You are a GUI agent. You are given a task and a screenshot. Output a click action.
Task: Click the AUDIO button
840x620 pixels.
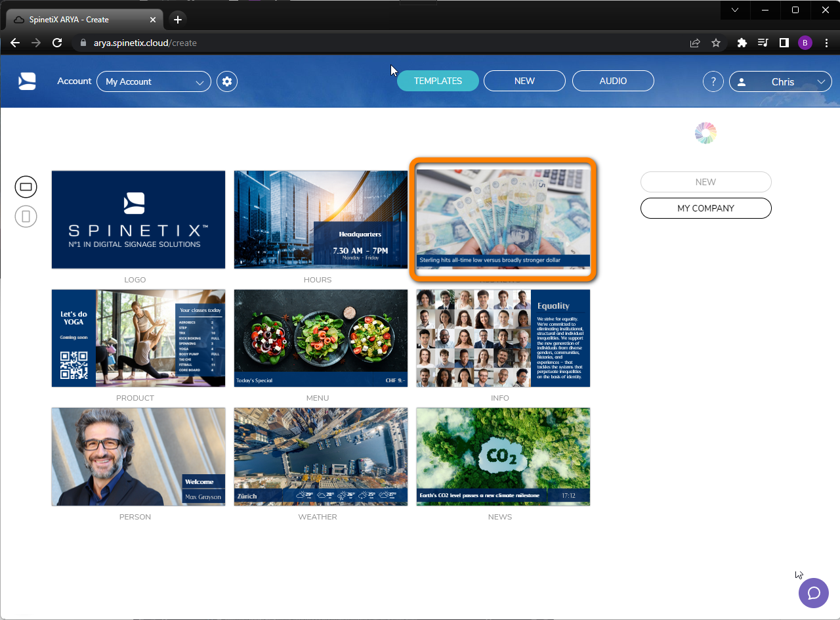pyautogui.click(x=612, y=81)
